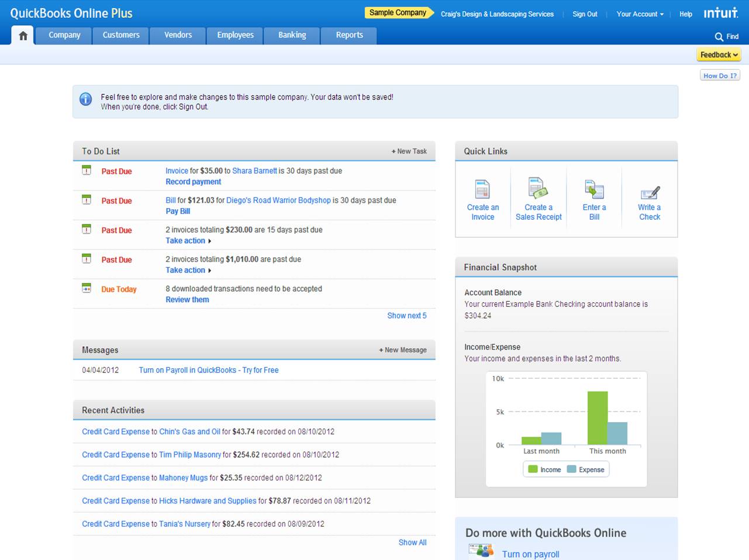The height and width of the screenshot is (560, 749).
Task: Click the Sample Company badge
Action: click(399, 13)
